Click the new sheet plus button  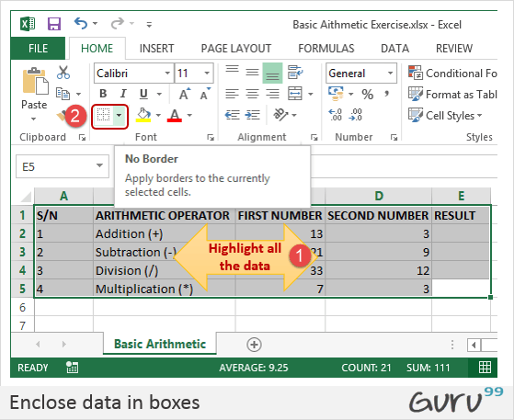[x=254, y=345]
